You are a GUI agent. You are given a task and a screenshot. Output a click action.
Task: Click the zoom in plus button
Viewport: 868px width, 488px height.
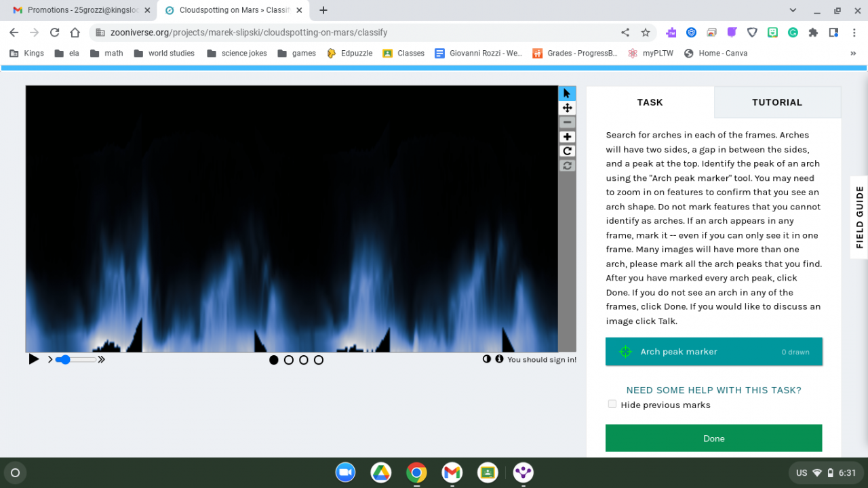coord(567,137)
